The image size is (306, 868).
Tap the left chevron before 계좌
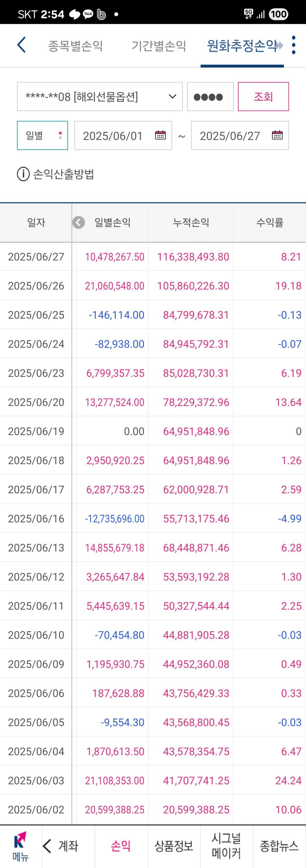pyautogui.click(x=47, y=846)
